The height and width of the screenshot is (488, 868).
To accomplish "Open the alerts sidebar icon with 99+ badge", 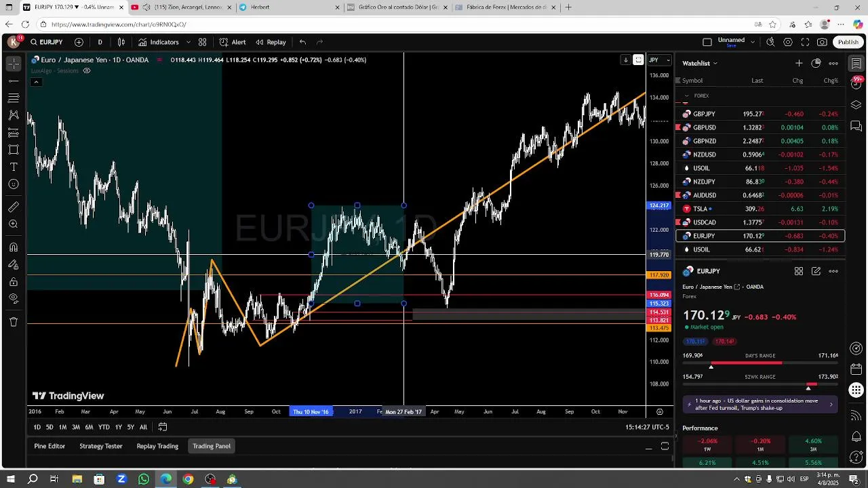I will pos(856,84).
